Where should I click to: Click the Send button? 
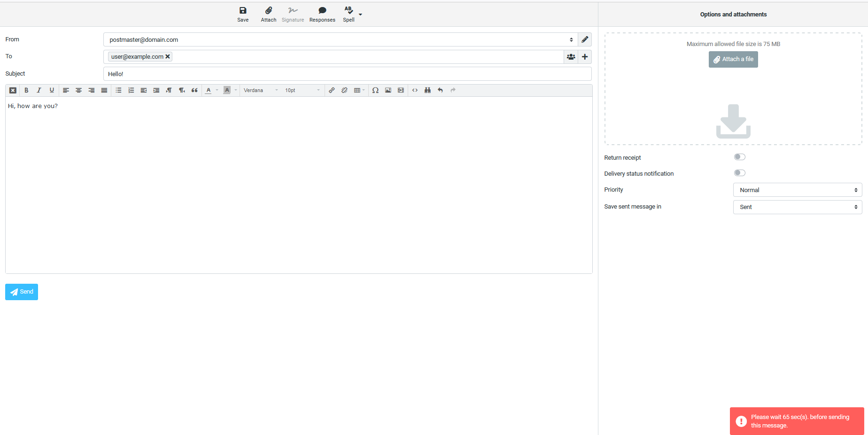22,292
